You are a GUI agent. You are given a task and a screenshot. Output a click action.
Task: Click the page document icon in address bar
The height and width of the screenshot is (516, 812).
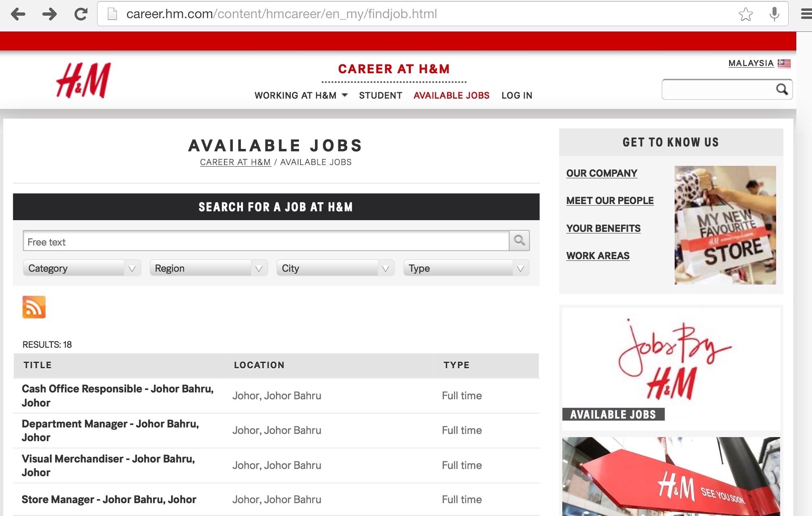112,14
